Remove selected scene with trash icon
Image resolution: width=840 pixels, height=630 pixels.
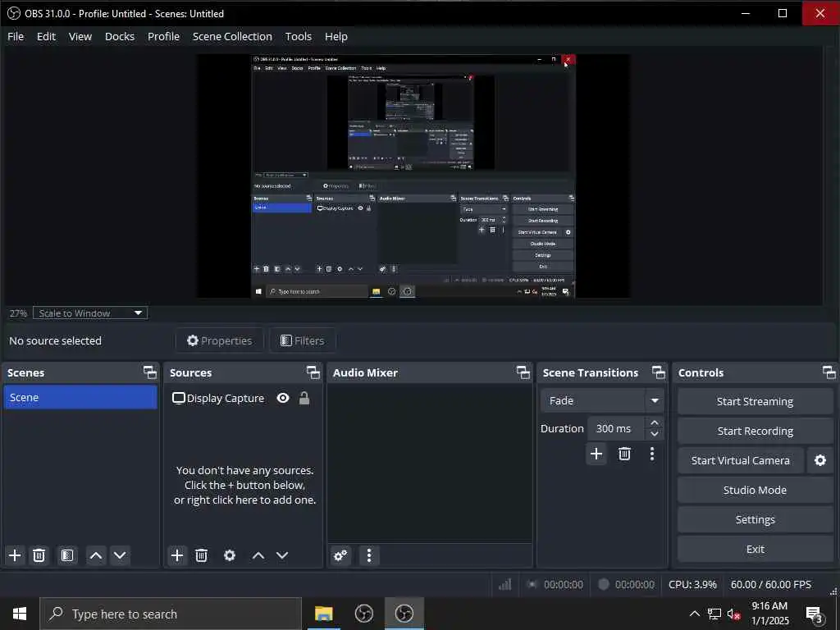(x=39, y=555)
